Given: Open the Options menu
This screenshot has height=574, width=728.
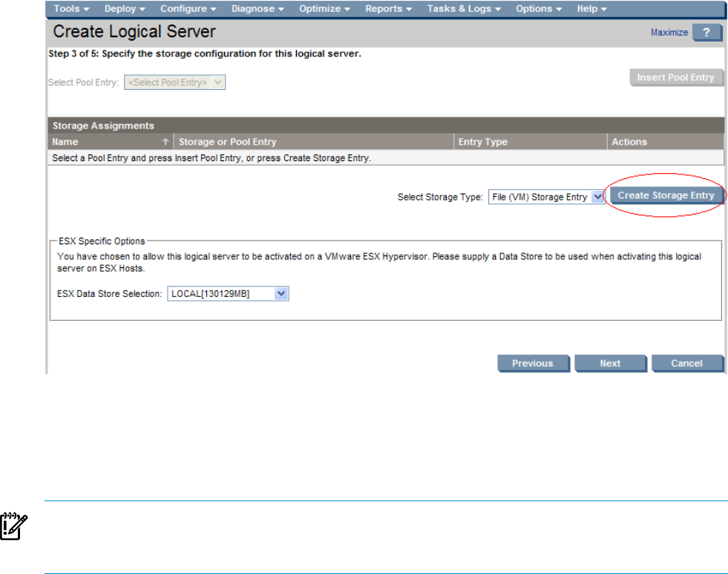Looking at the screenshot, I should [539, 9].
